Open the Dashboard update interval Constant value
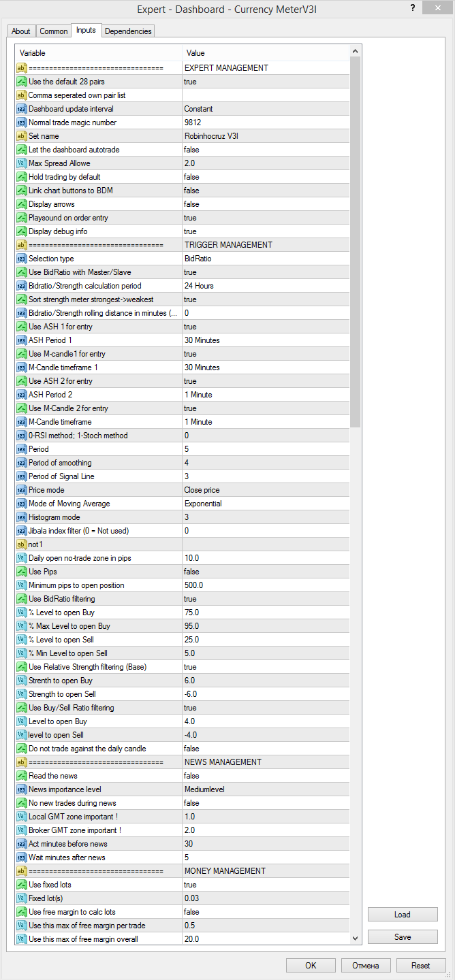Screen dimensions: 455x980 point(266,109)
